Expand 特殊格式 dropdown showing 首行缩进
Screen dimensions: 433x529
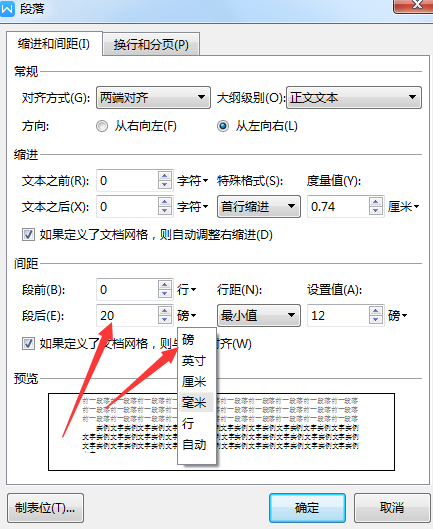[x=259, y=206]
